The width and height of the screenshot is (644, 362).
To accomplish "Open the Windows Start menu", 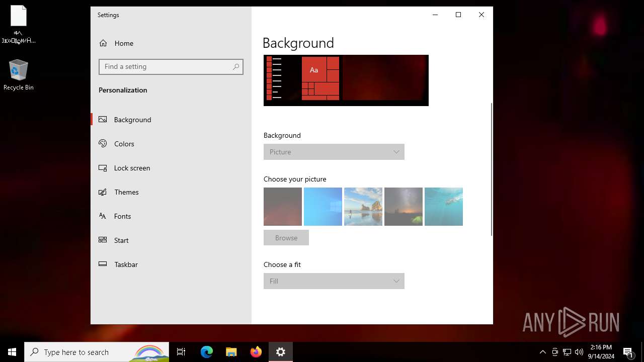I will 12,352.
